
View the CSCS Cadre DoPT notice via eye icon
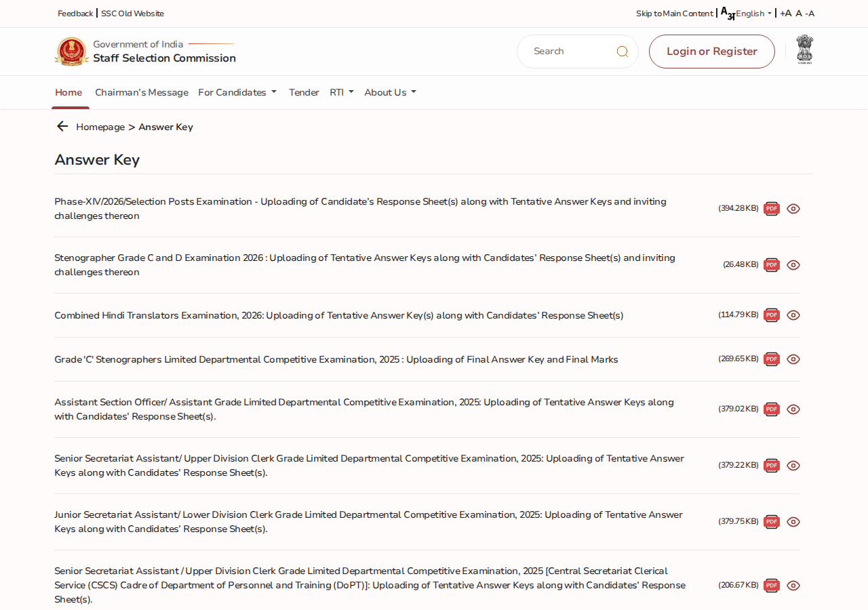point(793,586)
